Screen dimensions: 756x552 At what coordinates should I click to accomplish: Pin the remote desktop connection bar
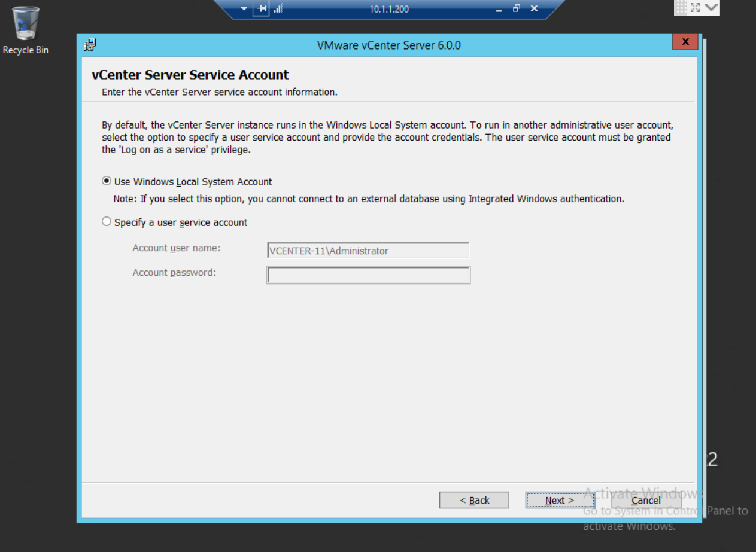tap(261, 9)
